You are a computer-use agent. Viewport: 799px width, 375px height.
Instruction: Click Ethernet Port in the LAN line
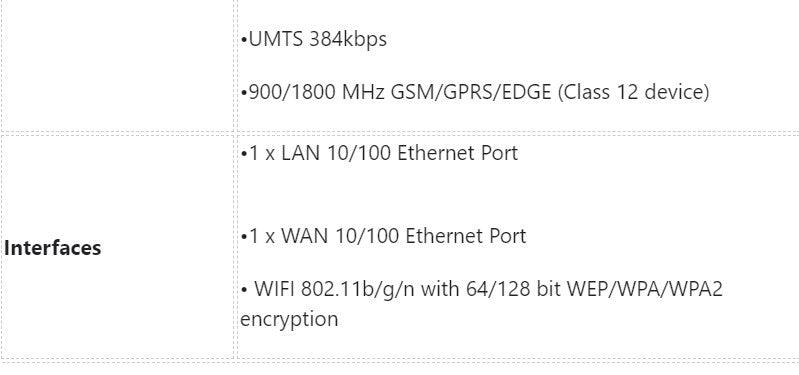(x=458, y=153)
